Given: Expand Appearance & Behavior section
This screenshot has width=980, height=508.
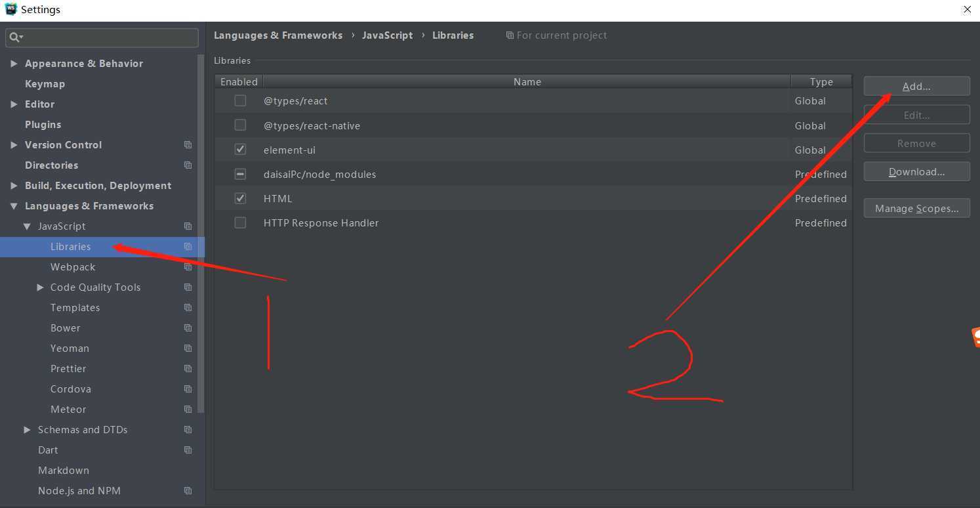Looking at the screenshot, I should (14, 64).
